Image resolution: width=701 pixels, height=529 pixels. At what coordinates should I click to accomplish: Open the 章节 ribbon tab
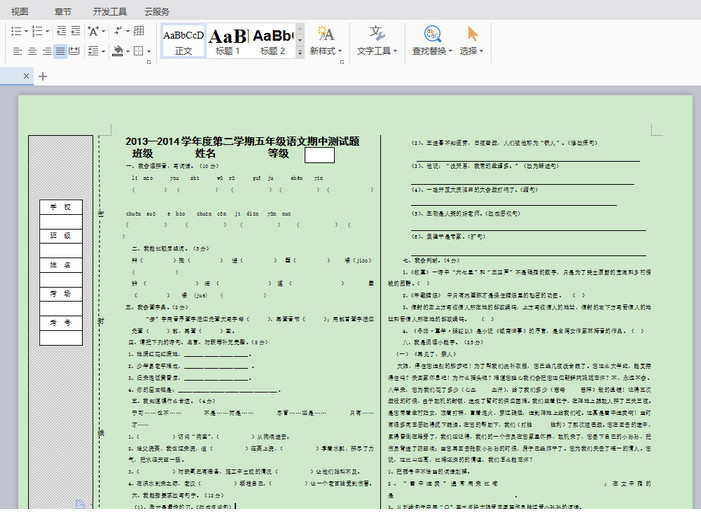(63, 11)
